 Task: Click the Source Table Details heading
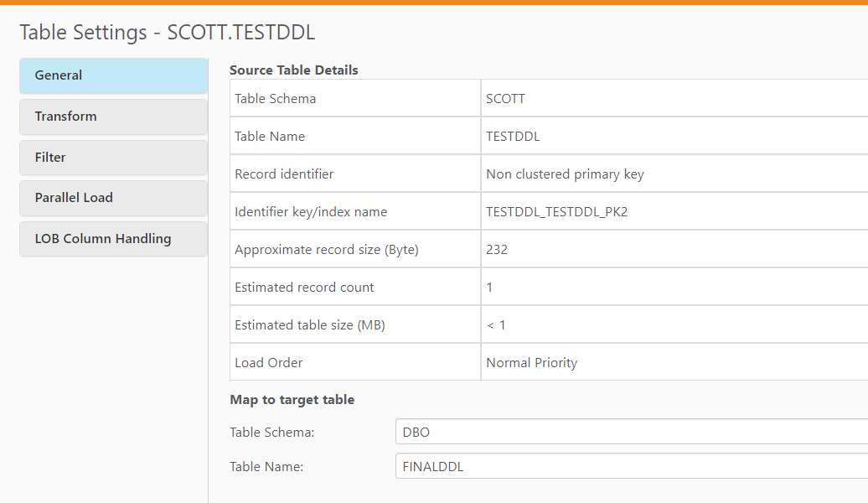[x=293, y=70]
